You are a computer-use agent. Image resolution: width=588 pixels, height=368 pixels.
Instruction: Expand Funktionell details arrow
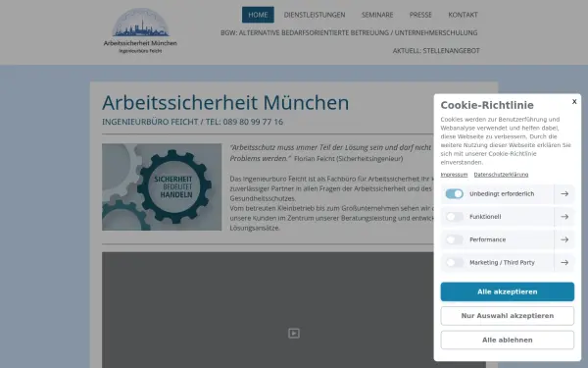coord(564,217)
